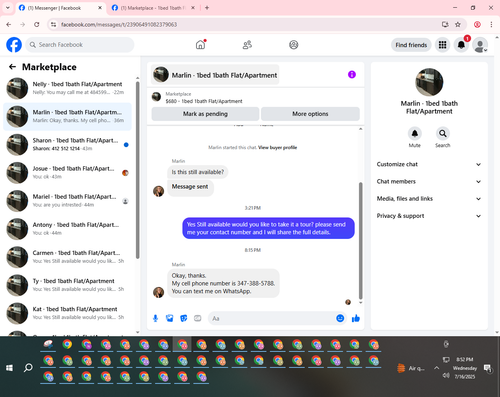Open the Groups icon in top navigation
This screenshot has height=397, width=500.
[x=294, y=45]
